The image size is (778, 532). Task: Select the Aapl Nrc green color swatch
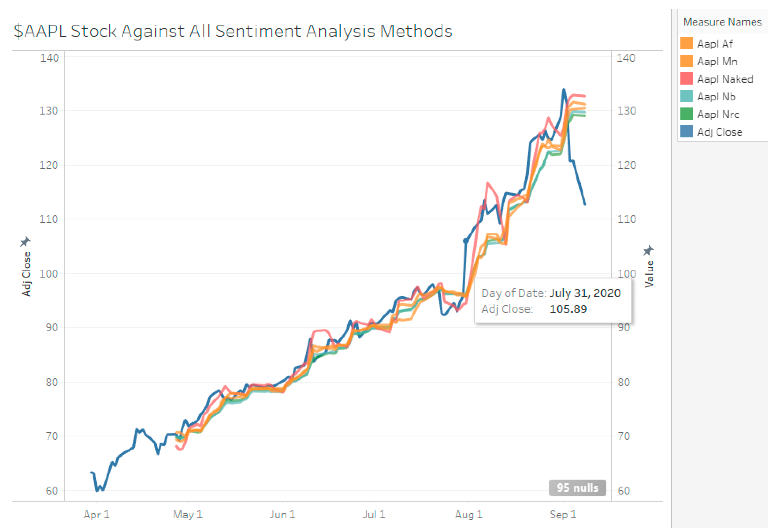tap(686, 114)
